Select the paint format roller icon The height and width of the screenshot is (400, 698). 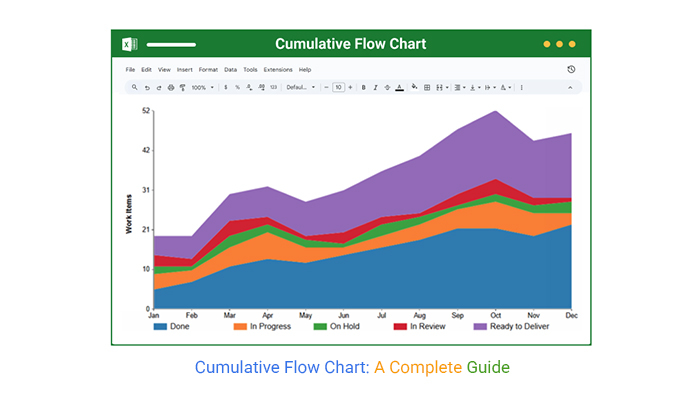(182, 88)
